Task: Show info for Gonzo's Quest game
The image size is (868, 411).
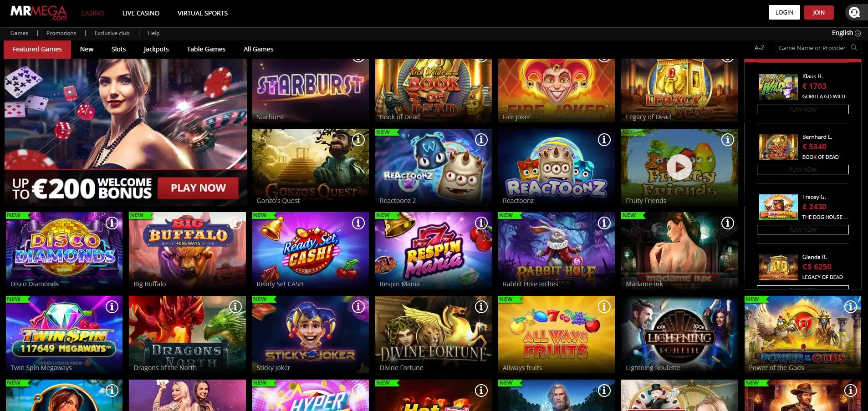Action: 358,140
